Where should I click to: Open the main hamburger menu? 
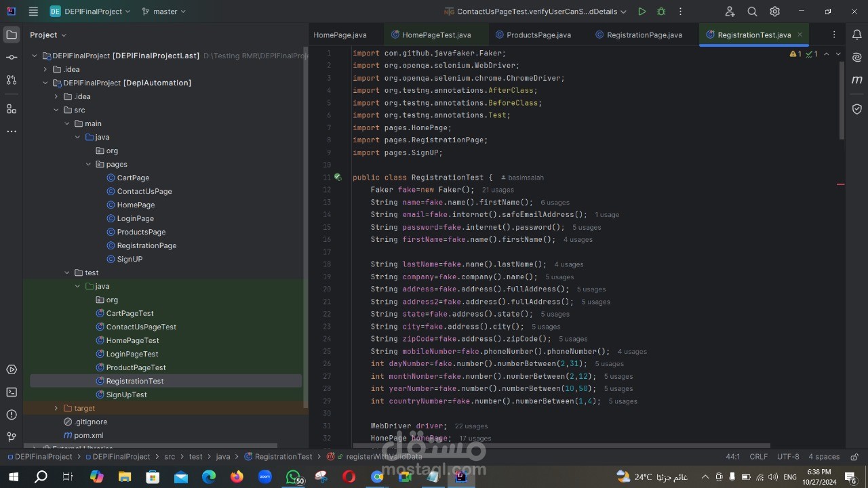[33, 12]
